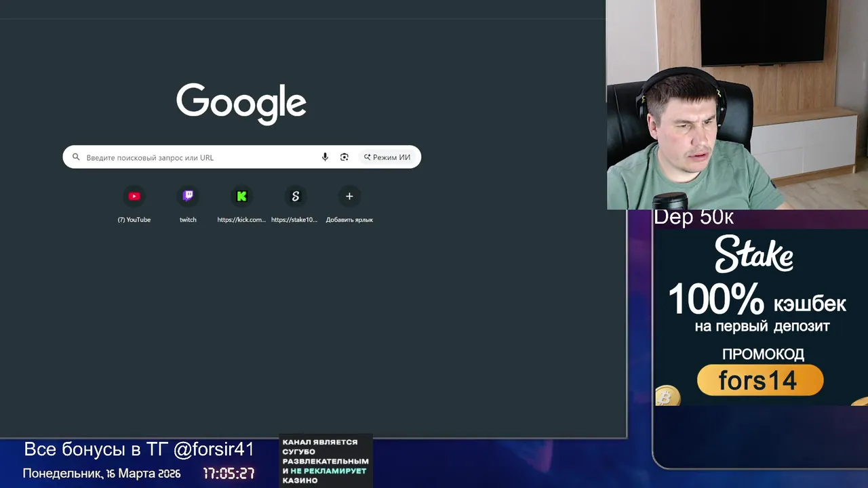Click the webcam feed of the streamer

coord(737,104)
